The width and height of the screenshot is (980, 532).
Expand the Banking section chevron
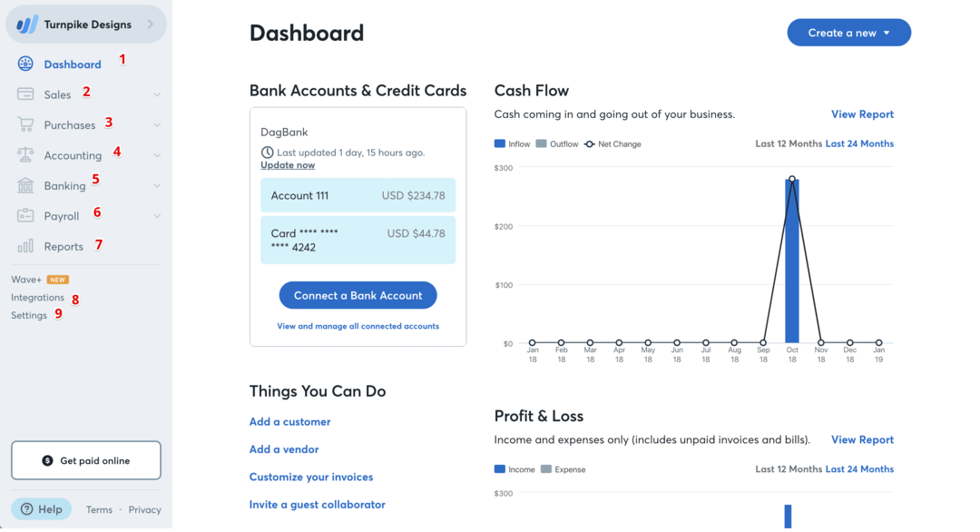[x=156, y=185]
